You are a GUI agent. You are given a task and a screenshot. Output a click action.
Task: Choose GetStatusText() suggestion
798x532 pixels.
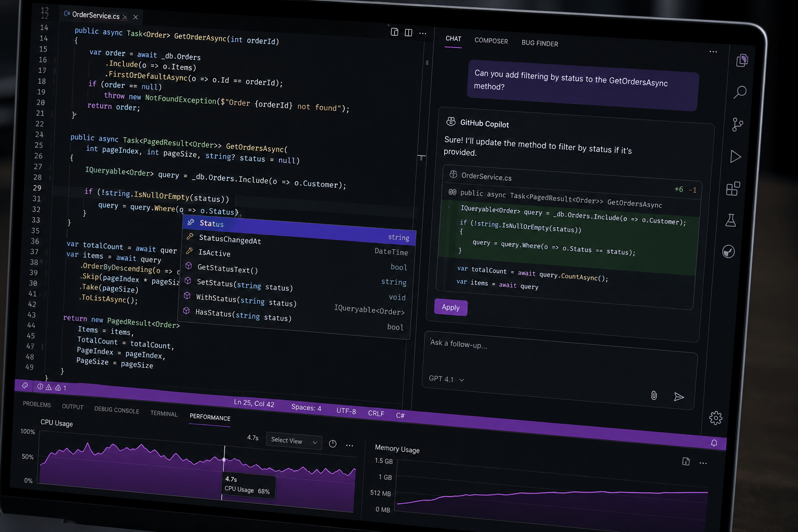click(x=296, y=274)
